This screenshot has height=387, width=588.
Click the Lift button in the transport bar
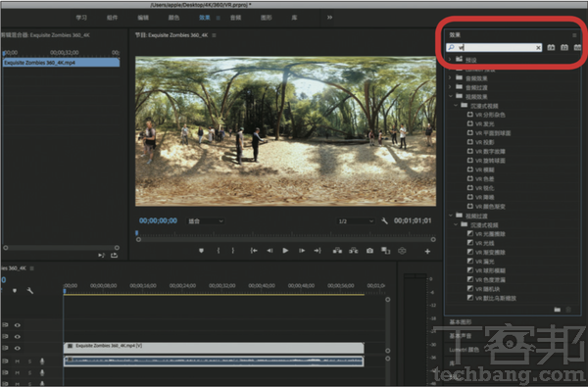(x=337, y=251)
